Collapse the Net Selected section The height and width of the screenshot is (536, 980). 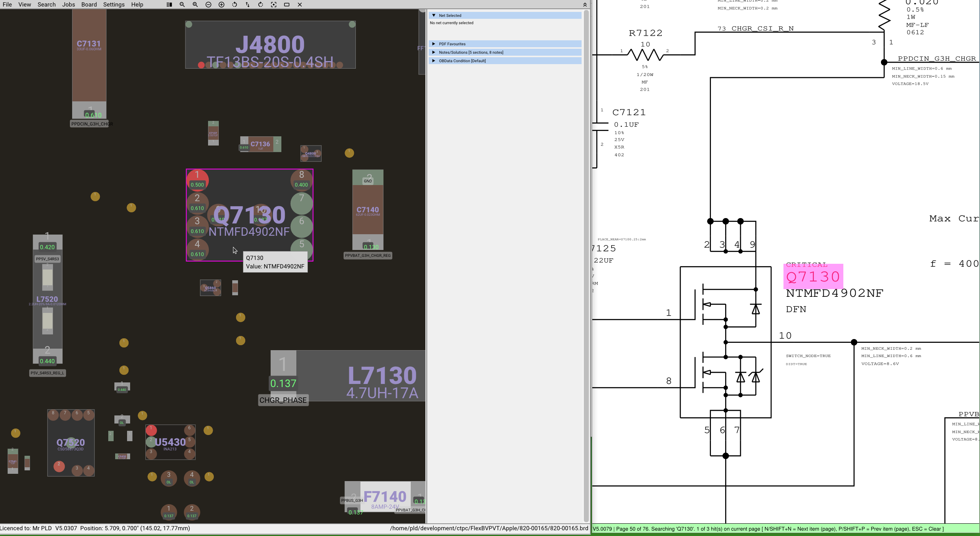click(x=505, y=15)
